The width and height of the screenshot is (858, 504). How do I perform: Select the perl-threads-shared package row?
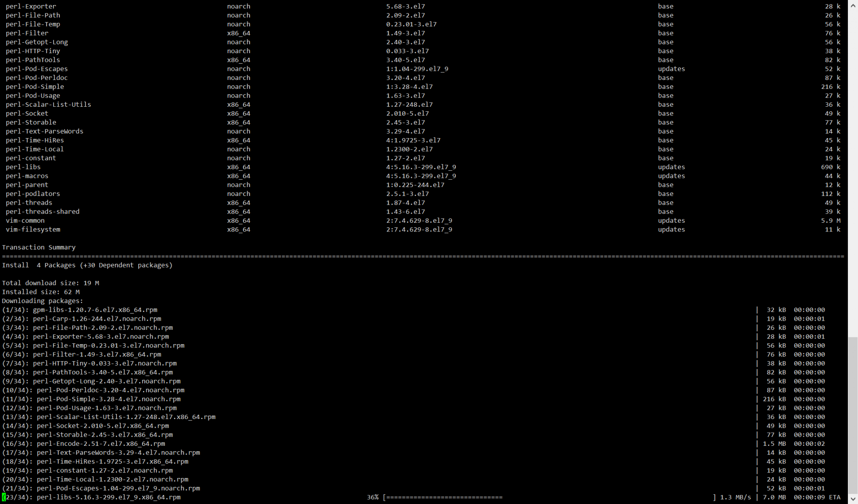point(42,211)
